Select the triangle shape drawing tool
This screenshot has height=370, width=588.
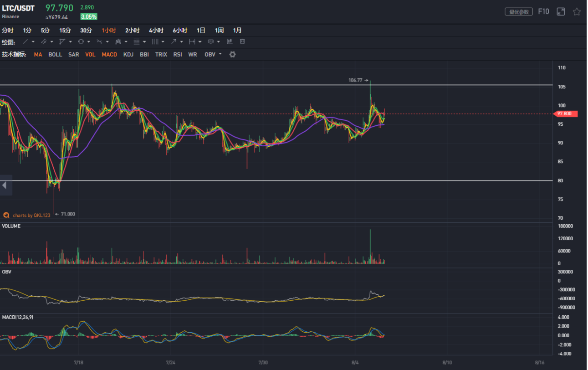[x=62, y=41]
